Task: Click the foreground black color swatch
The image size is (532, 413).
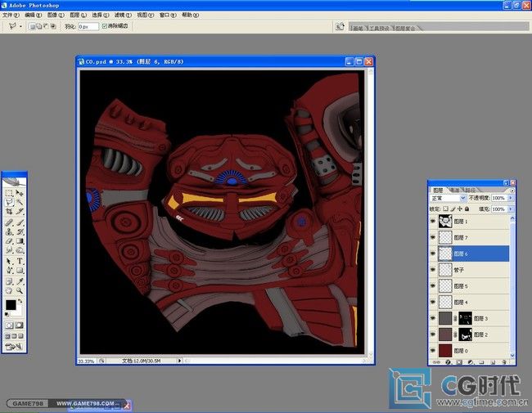Action: (11, 304)
